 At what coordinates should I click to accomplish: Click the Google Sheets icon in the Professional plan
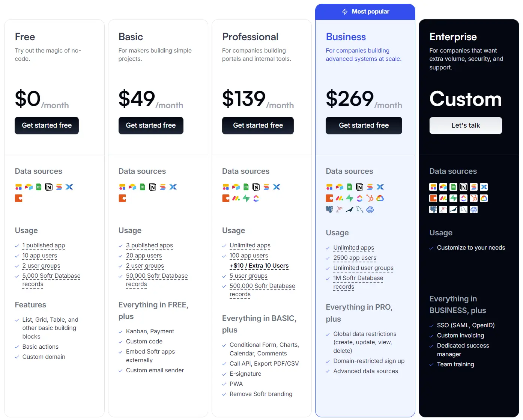point(246,187)
